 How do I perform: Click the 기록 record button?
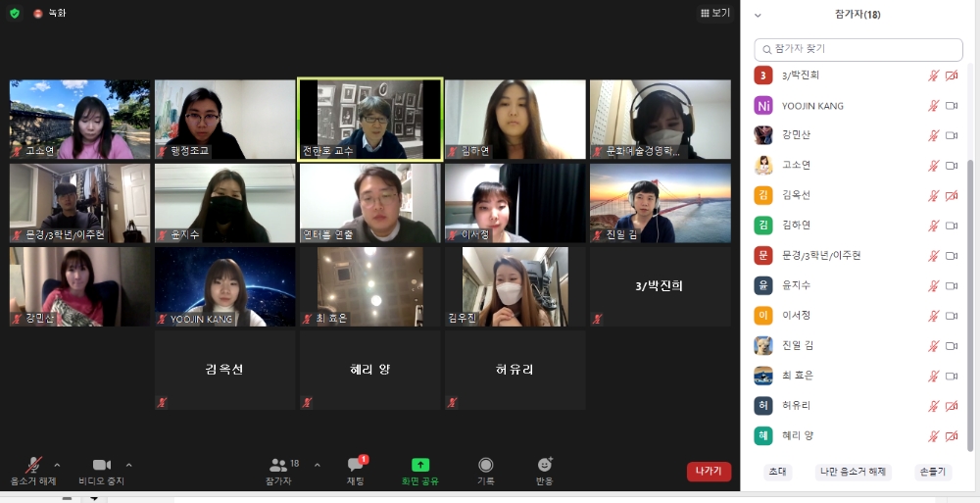486,471
